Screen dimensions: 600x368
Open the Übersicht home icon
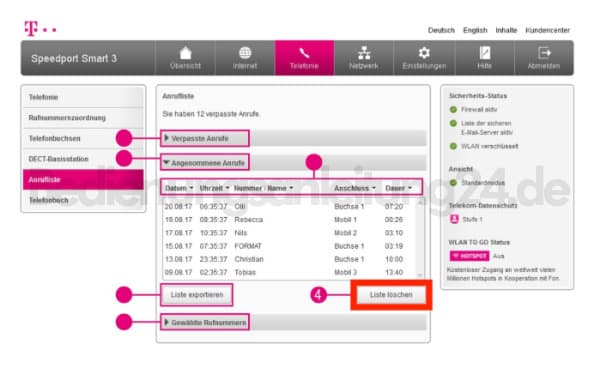(x=186, y=53)
